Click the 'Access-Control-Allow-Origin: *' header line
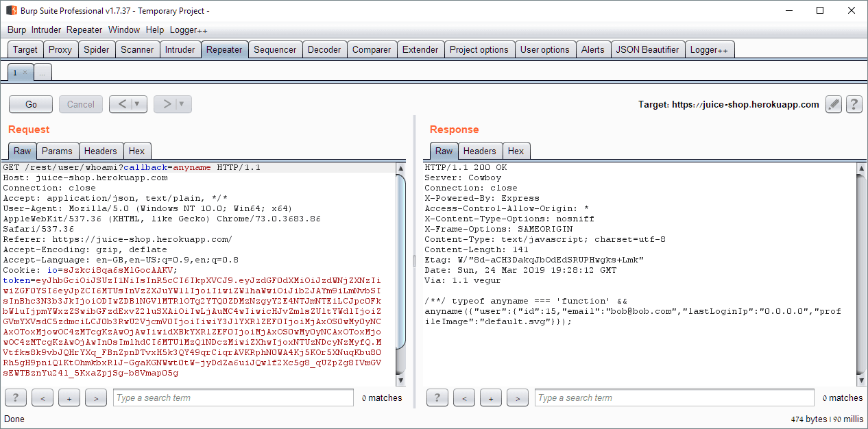868x429 pixels. coord(507,208)
